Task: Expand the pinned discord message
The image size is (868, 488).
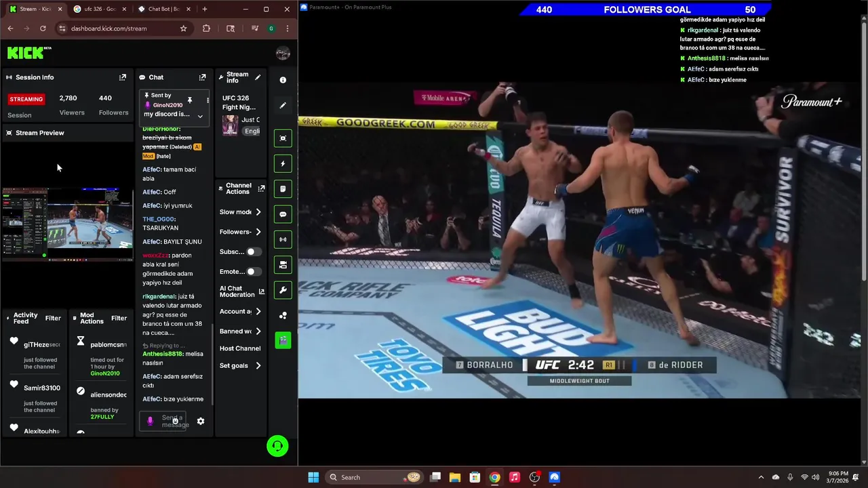Action: 200,116
